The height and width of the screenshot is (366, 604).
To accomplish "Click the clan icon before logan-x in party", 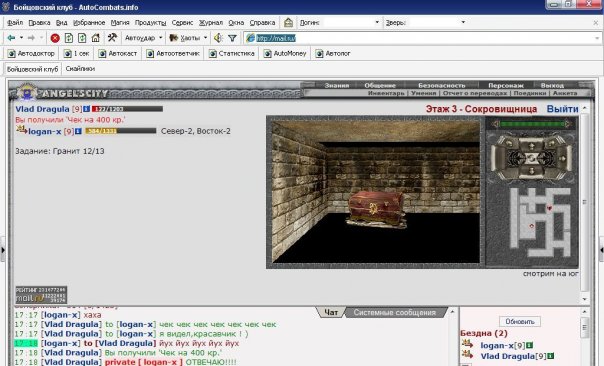I will (22, 130).
